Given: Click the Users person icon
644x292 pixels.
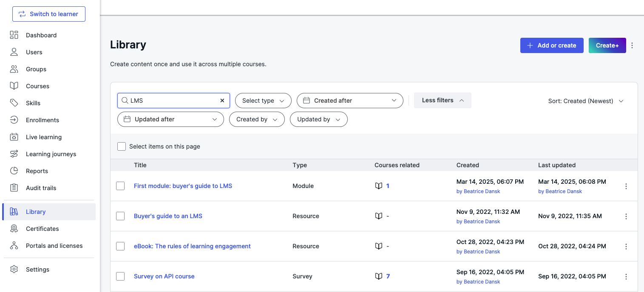Looking at the screenshot, I should tap(14, 52).
